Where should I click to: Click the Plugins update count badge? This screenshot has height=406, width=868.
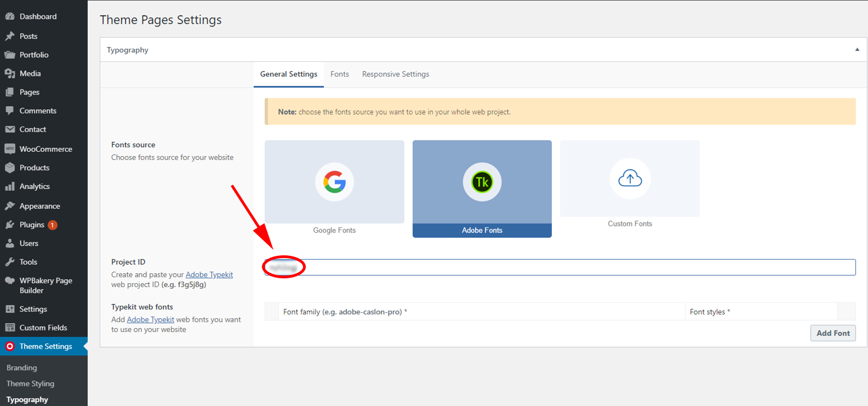(52, 225)
